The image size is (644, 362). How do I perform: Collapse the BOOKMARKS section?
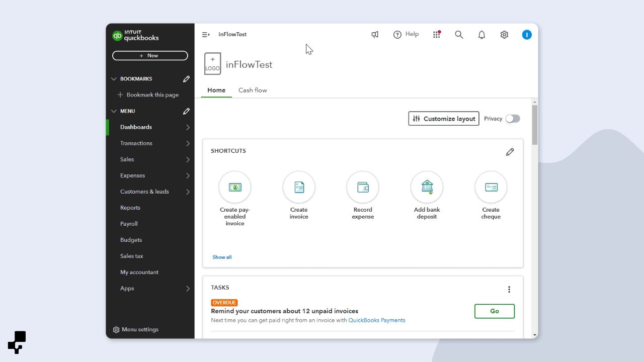tap(114, 79)
